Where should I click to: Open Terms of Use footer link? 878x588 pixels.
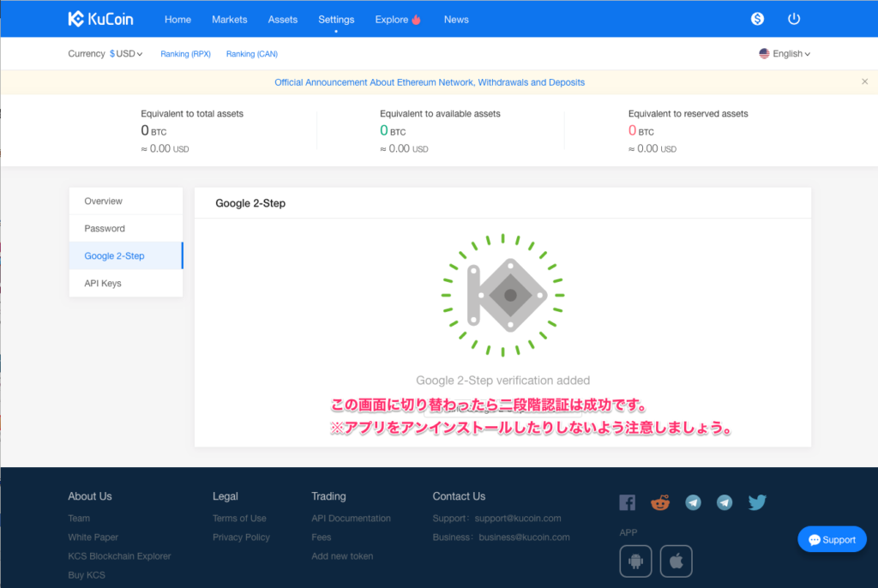[239, 519]
